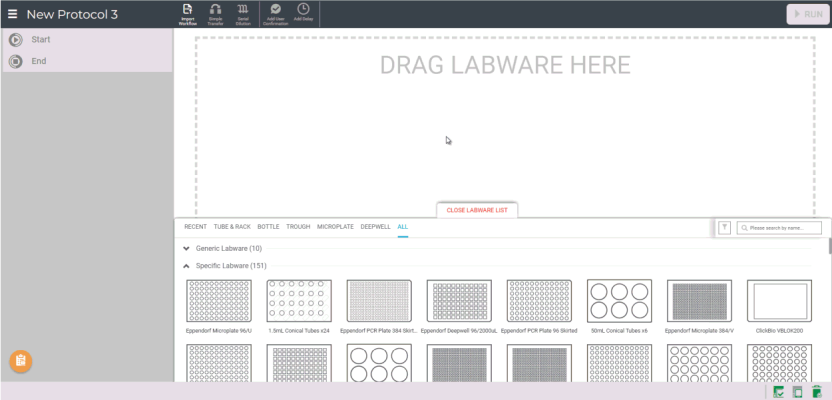Select ClickBio VBLOK200 labware

point(779,301)
